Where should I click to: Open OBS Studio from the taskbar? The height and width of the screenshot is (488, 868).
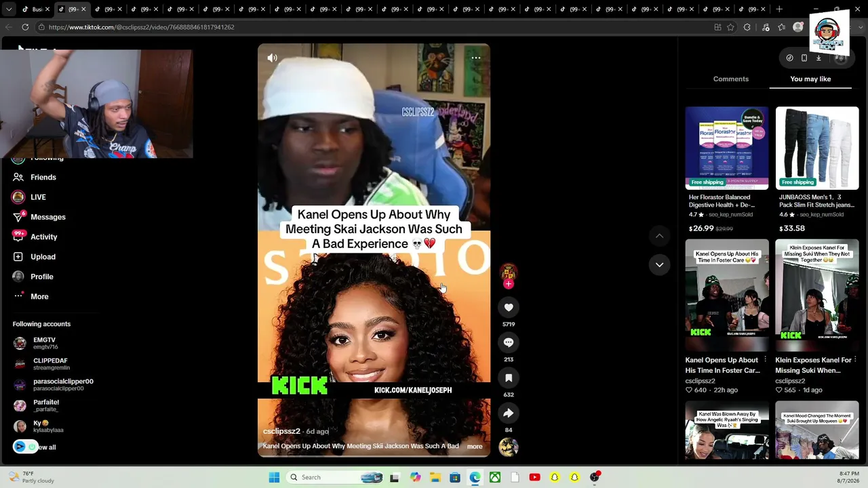point(594,477)
